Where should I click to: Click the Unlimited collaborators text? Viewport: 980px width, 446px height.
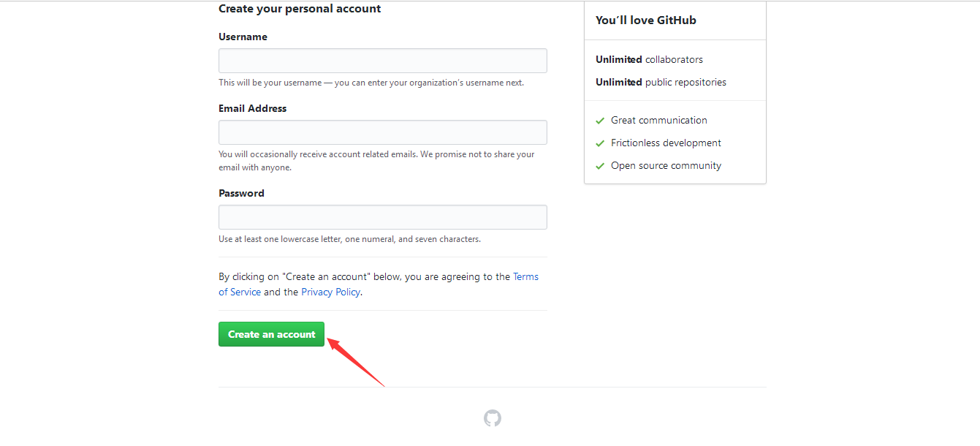pyautogui.click(x=649, y=59)
